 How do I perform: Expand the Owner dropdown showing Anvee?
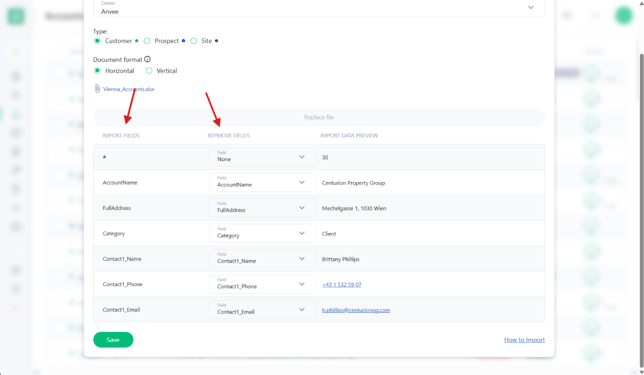pos(319,8)
